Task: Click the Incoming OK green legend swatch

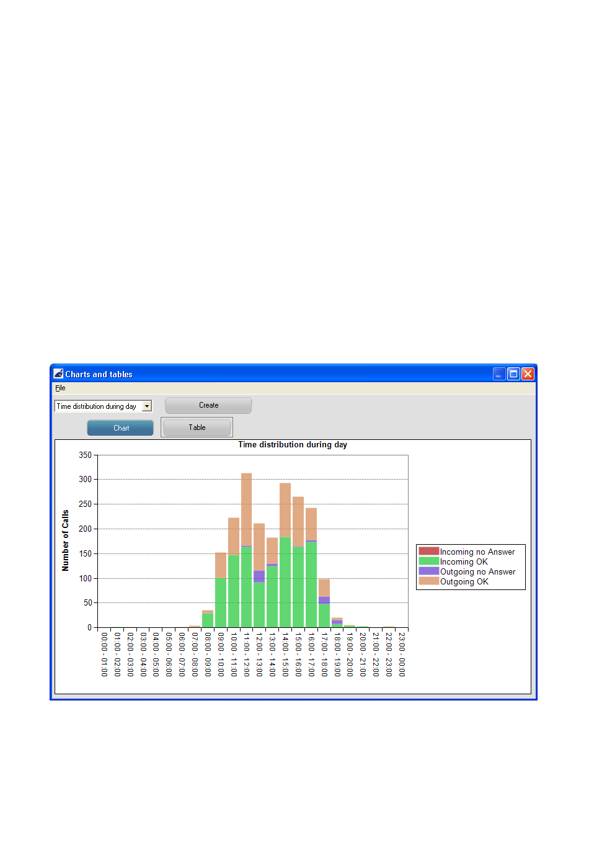Action: [428, 561]
